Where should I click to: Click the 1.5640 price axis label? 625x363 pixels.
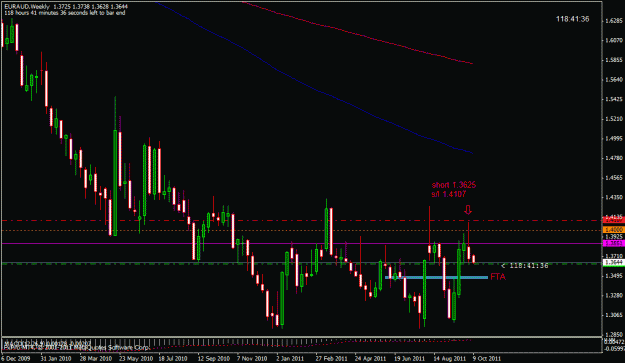pos(614,80)
